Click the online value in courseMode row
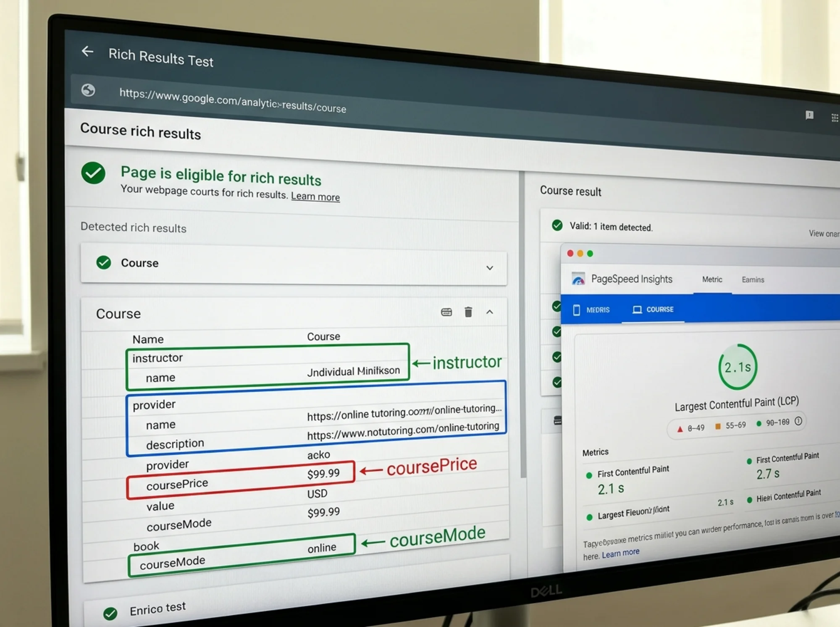The image size is (840, 627). [x=322, y=548]
